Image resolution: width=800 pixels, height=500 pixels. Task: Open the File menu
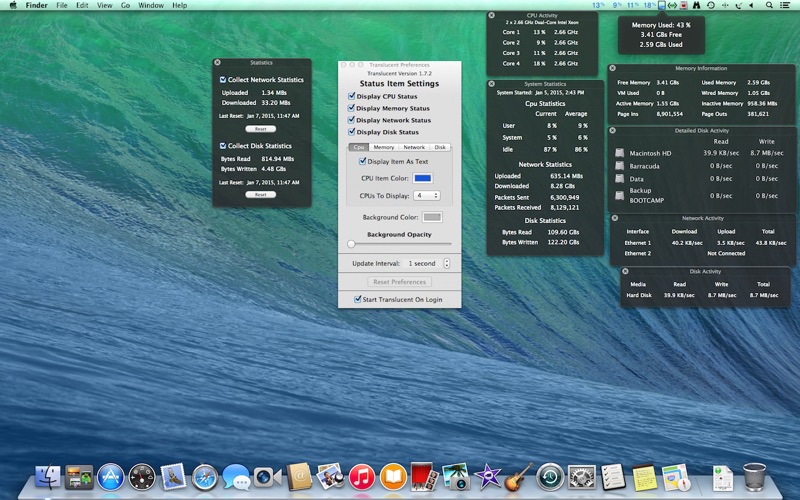coord(62,5)
